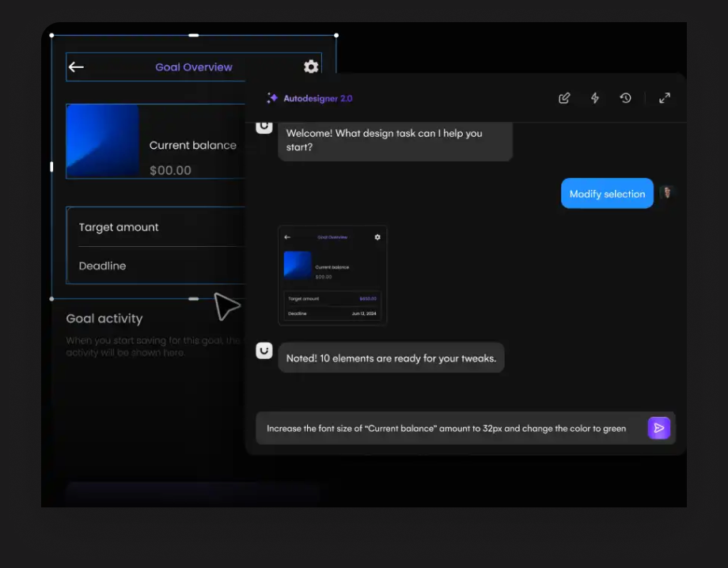Select the Target amount row

click(x=156, y=227)
